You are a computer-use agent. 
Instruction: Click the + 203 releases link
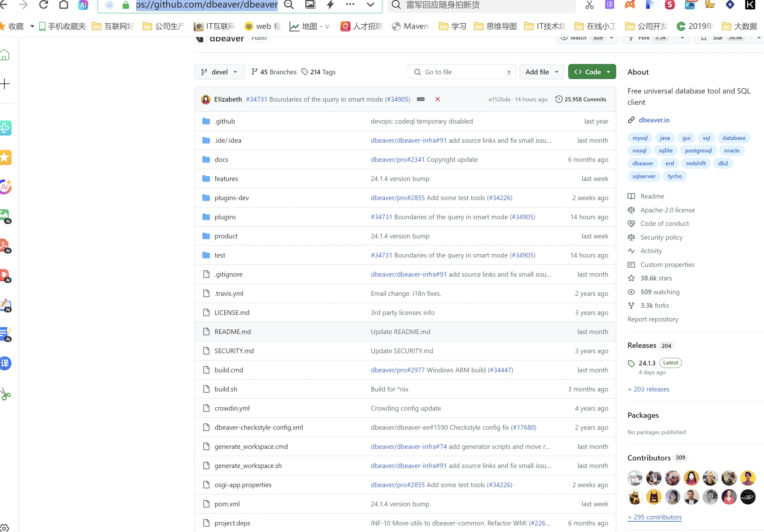[648, 389]
